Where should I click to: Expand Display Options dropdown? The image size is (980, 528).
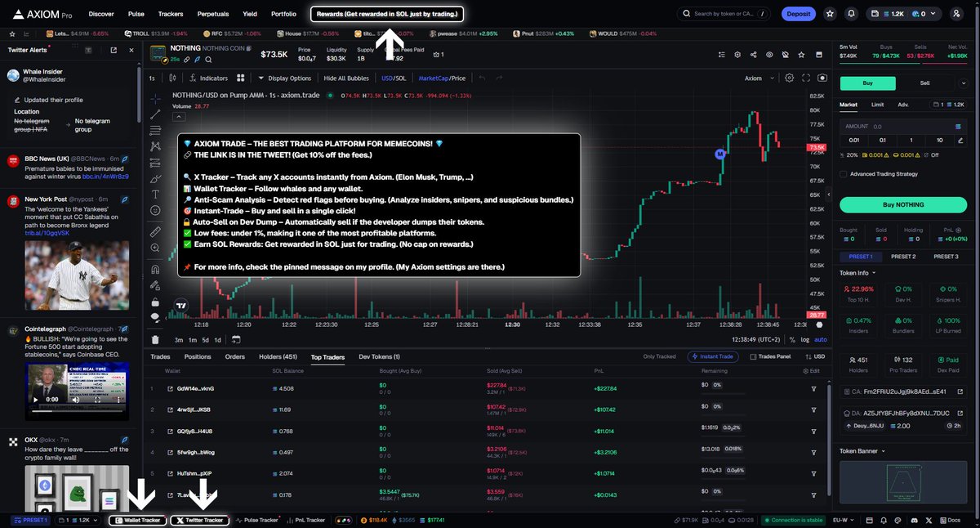pos(285,78)
